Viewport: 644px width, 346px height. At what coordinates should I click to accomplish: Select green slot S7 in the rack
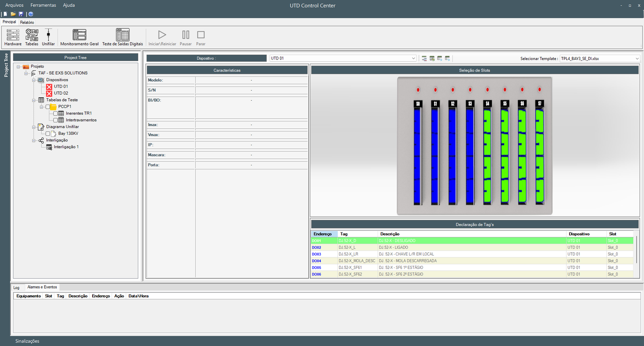click(540, 153)
